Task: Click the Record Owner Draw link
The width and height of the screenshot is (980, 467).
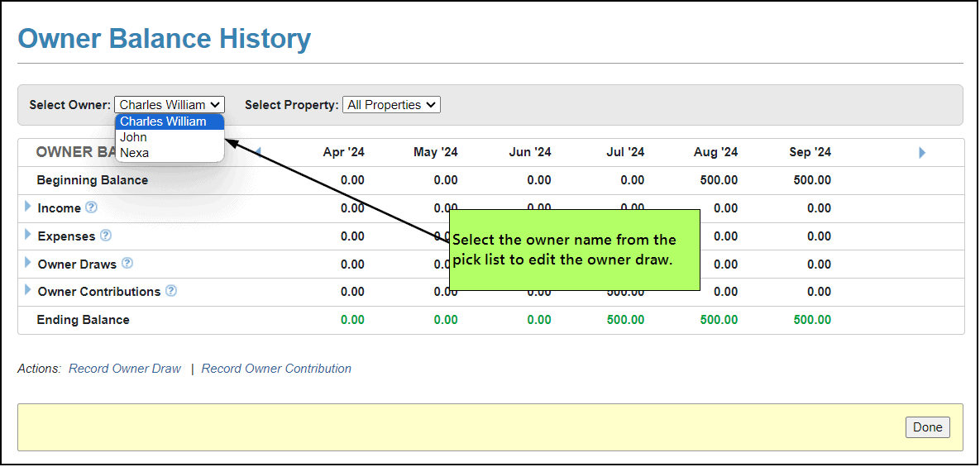Action: point(125,369)
